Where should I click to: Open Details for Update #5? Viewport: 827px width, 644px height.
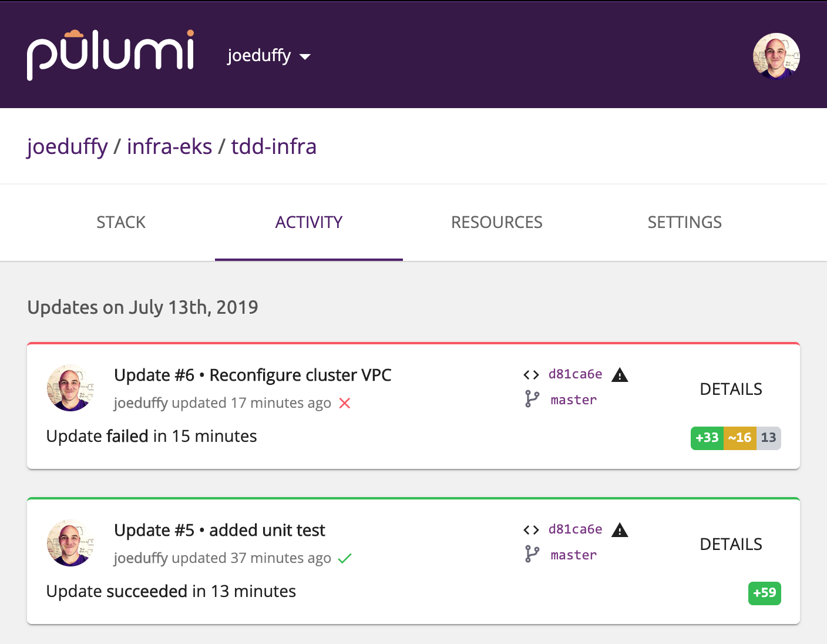point(731,544)
